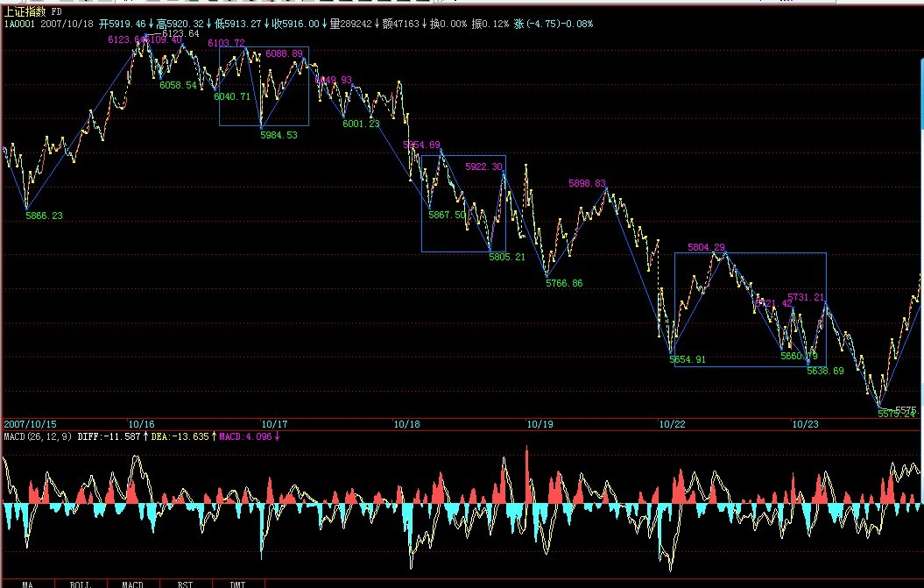
Task: Open the DMI indicator tab
Action: tap(237, 584)
